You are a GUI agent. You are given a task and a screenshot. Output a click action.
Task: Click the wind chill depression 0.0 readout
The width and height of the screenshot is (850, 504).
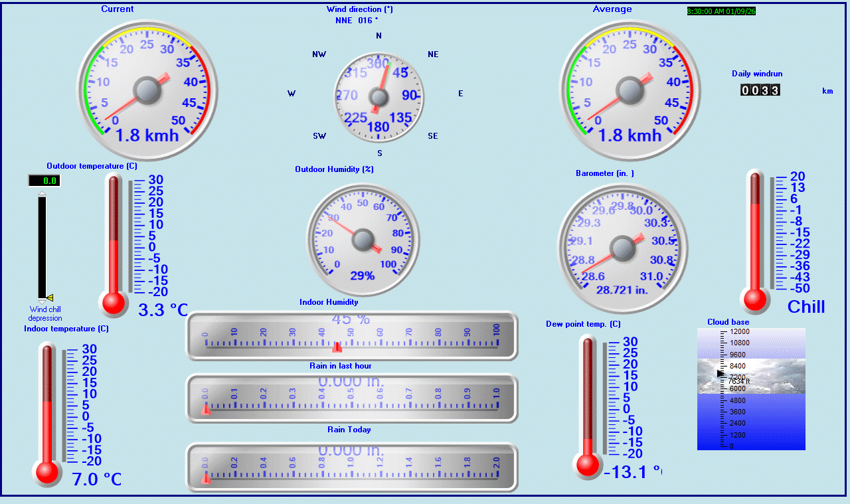tap(44, 181)
